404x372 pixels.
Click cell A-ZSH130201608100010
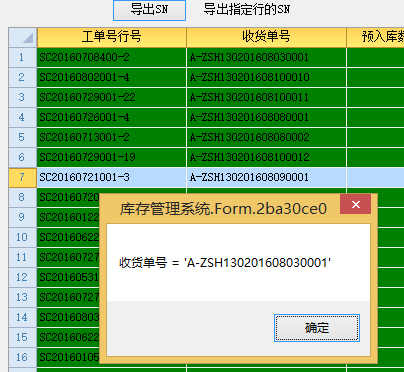click(x=266, y=77)
